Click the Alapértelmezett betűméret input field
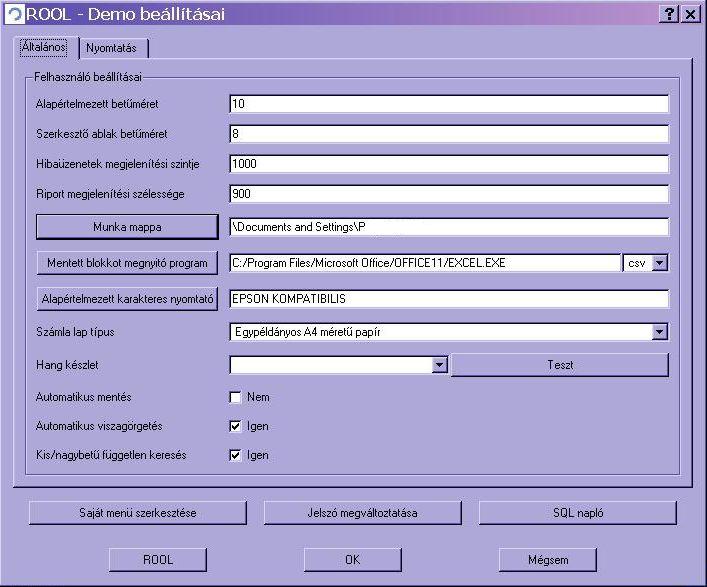Screen dimensions: 707x587 pos(447,103)
